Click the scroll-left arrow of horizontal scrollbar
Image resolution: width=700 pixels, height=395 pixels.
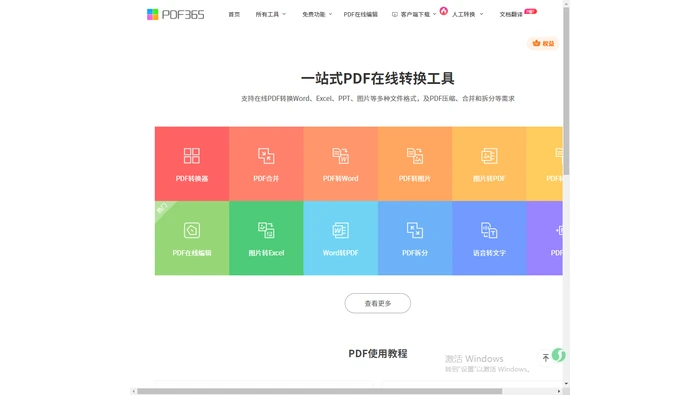tap(133, 391)
